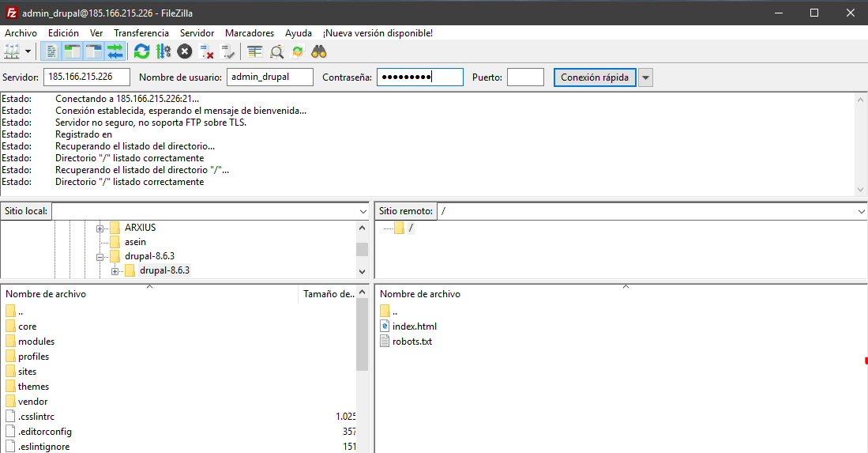Select the sites folder
Screen dimensions: 868x453
click(27, 372)
